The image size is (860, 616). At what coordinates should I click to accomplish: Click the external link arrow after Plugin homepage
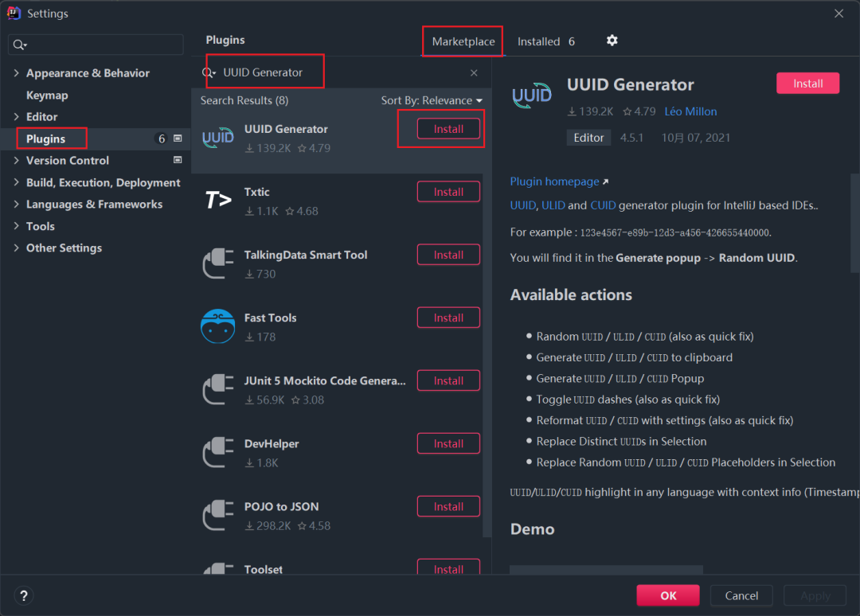(x=605, y=182)
